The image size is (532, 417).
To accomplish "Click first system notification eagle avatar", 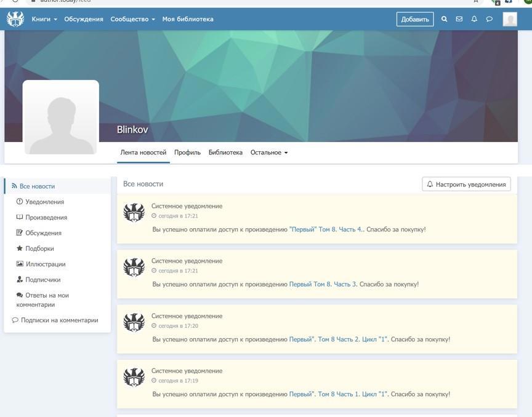I will (x=134, y=212).
